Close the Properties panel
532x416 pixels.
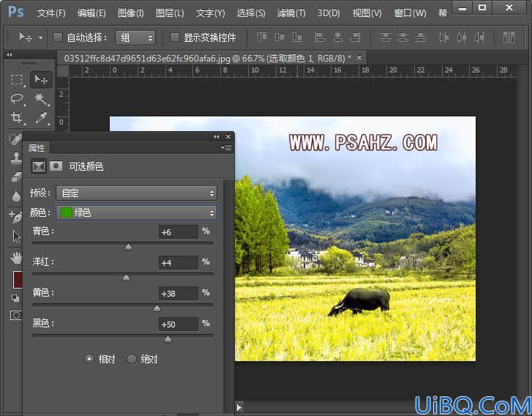point(228,136)
